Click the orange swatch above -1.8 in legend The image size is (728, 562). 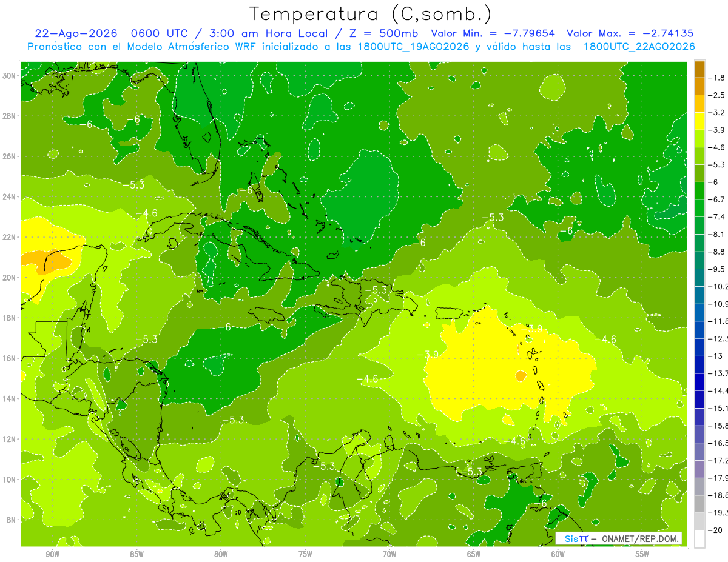tap(699, 69)
